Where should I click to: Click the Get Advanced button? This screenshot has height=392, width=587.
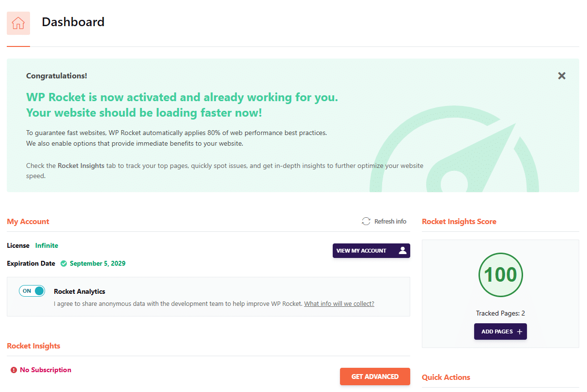click(x=375, y=377)
